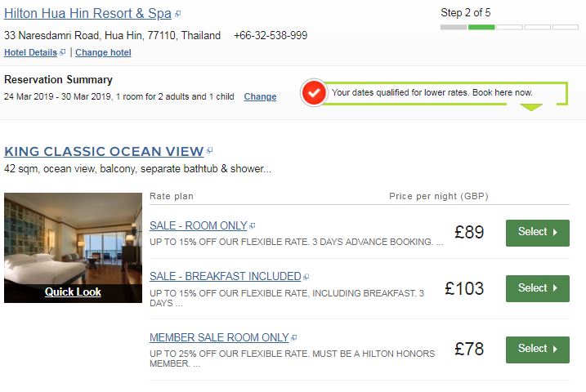
Task: Open the Hotel Details link
Action: point(30,53)
